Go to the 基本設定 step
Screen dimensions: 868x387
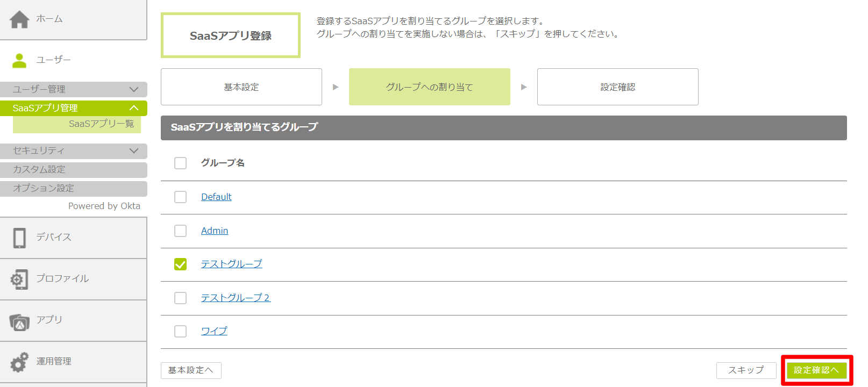click(x=241, y=87)
